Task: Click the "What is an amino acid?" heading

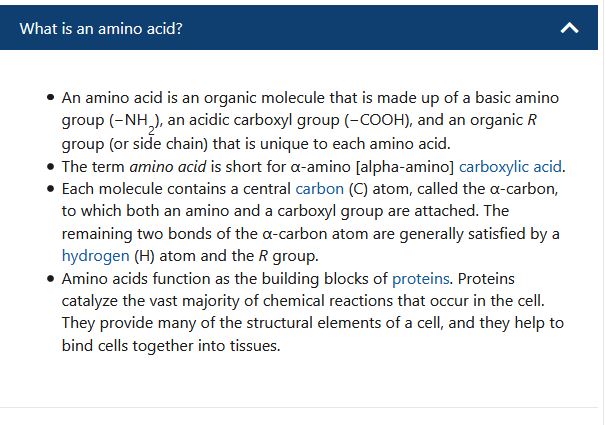Action: (101, 29)
